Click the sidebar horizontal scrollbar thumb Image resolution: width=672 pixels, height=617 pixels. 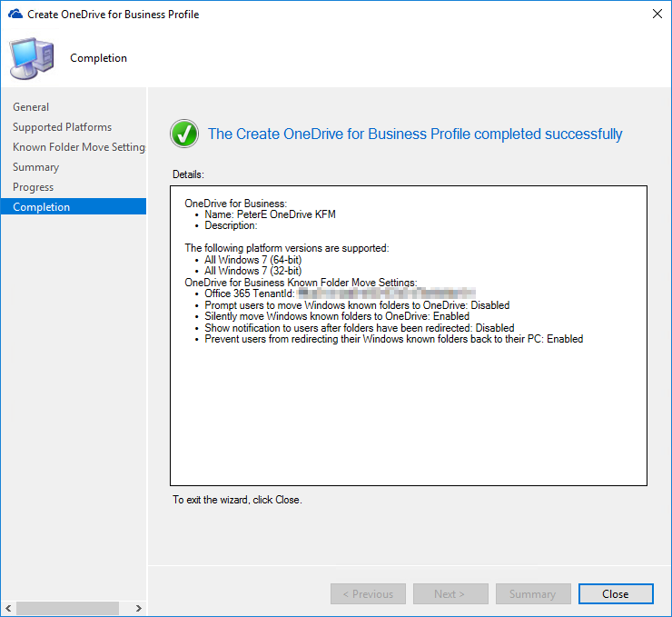[x=64, y=608]
